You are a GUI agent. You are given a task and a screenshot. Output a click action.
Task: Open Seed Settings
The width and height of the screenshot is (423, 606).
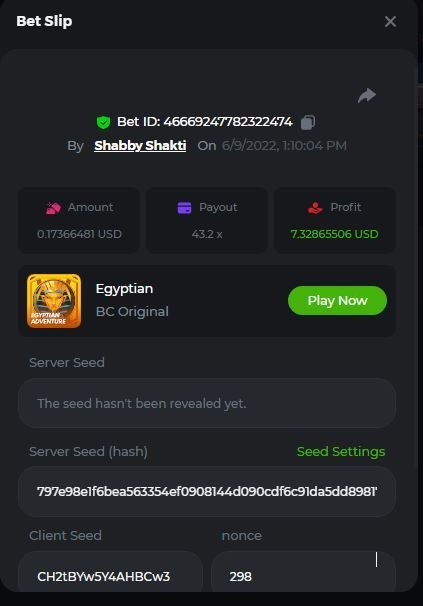tap(341, 451)
